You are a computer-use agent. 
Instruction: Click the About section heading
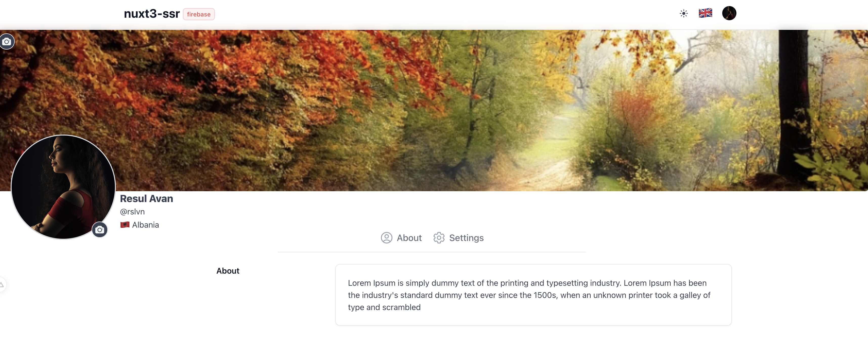[x=228, y=271]
